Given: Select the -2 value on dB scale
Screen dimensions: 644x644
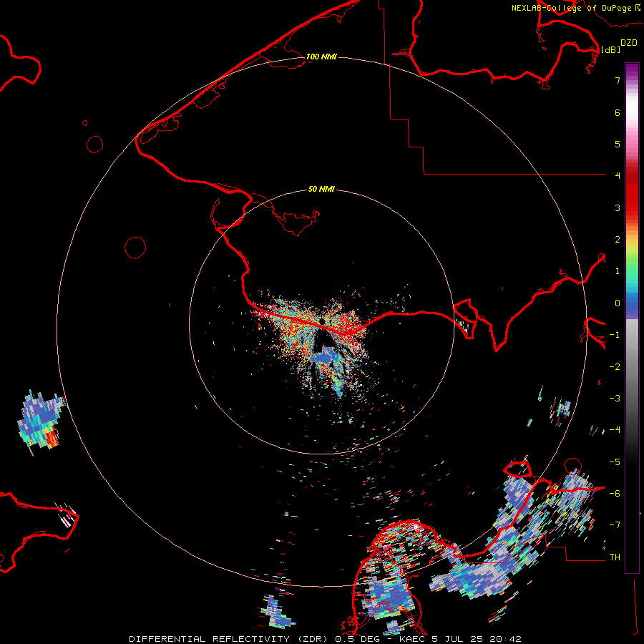Looking at the screenshot, I should tap(615, 367).
